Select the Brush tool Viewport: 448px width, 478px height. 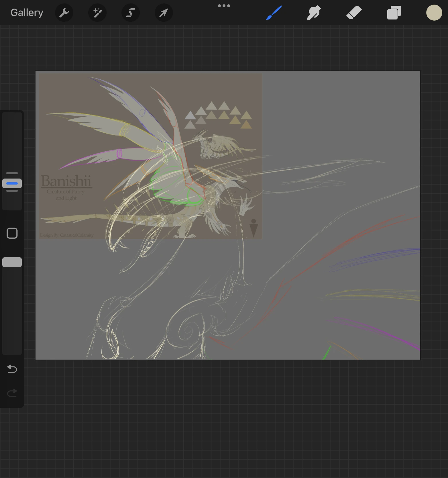(274, 13)
